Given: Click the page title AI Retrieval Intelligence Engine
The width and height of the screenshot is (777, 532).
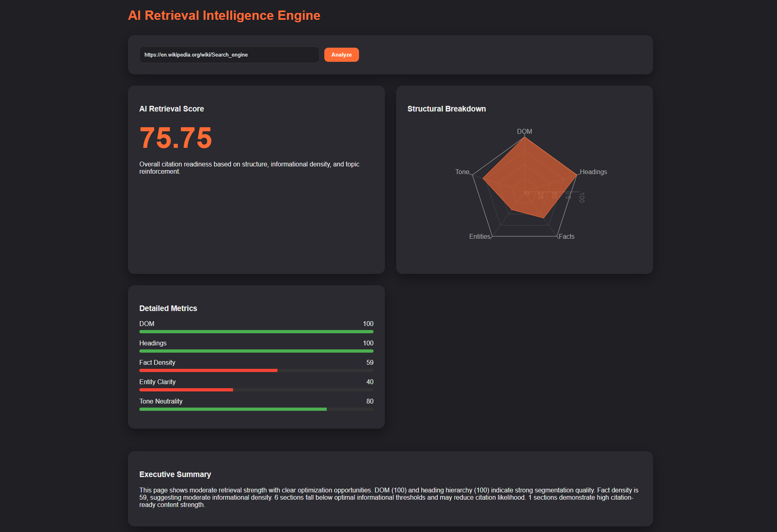Looking at the screenshot, I should coord(224,15).
